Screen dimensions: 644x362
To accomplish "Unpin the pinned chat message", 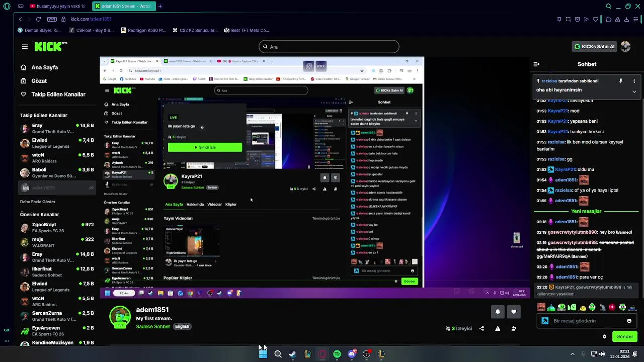I will pos(621,81).
